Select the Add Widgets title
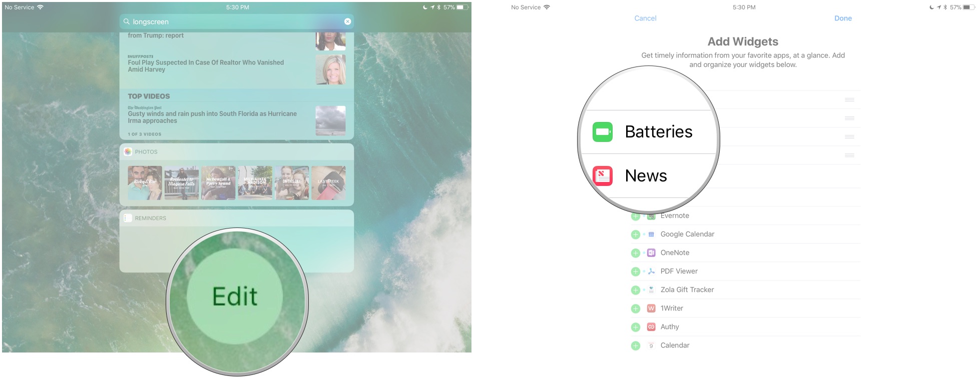980x380 pixels. 743,41
